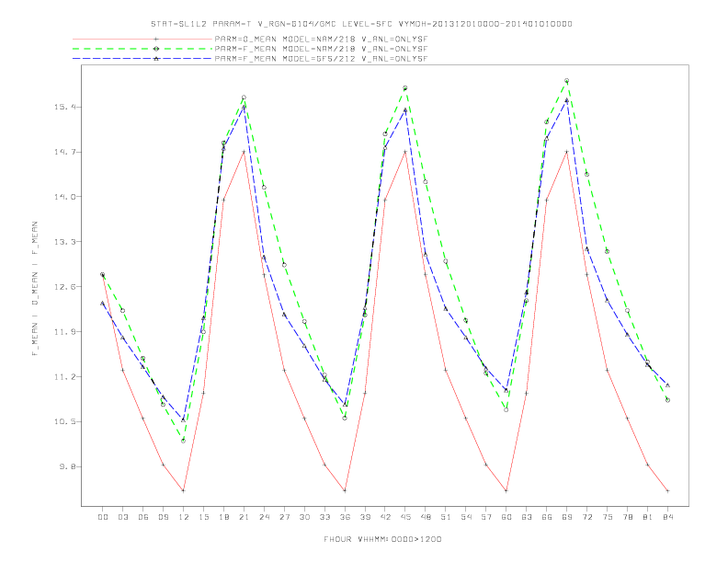
Task: Click the x-axis tick label 03
Action: [x=122, y=517]
